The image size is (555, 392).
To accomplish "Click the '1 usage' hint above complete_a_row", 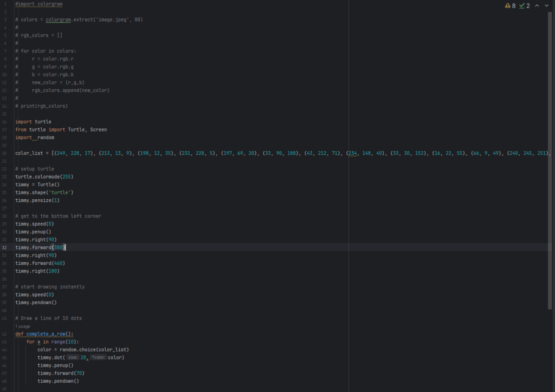I will pyautogui.click(x=23, y=326).
